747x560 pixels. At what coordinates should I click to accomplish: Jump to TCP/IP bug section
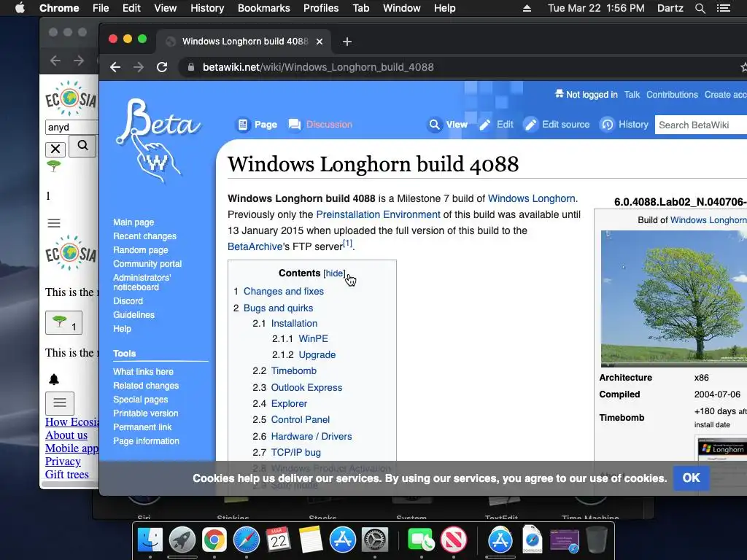coord(296,453)
